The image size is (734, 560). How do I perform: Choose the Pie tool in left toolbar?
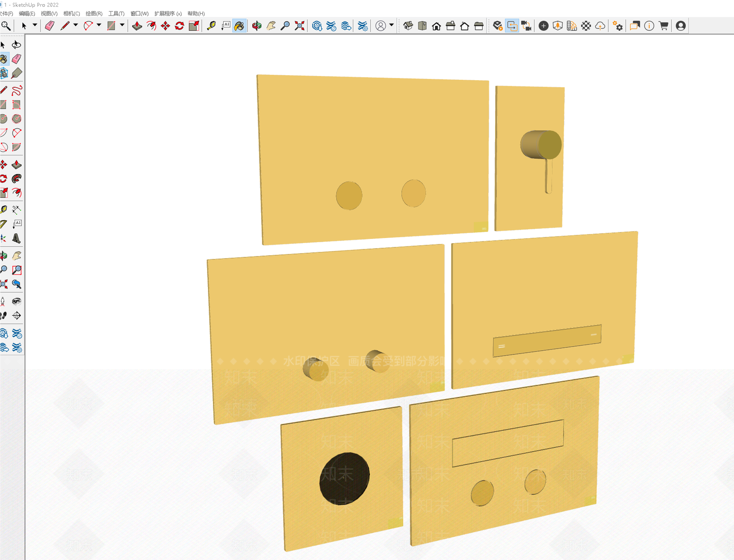pyautogui.click(x=17, y=147)
